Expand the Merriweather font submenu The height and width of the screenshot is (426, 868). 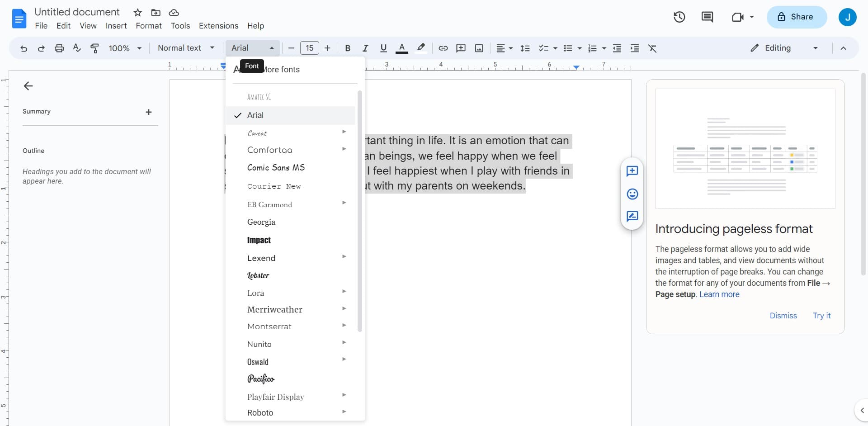pyautogui.click(x=344, y=308)
